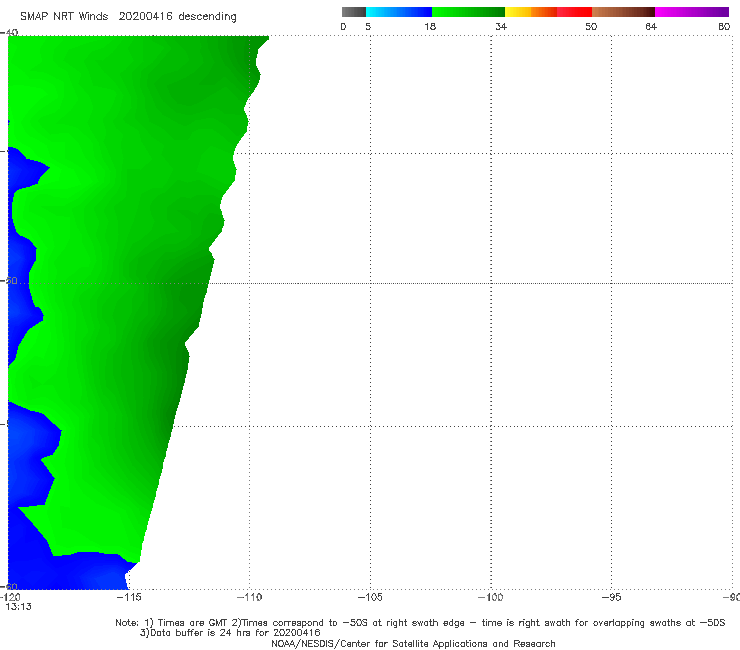Click the NOAA/NESDIS credit line
Screen dimensions: 740x650
tap(413, 643)
